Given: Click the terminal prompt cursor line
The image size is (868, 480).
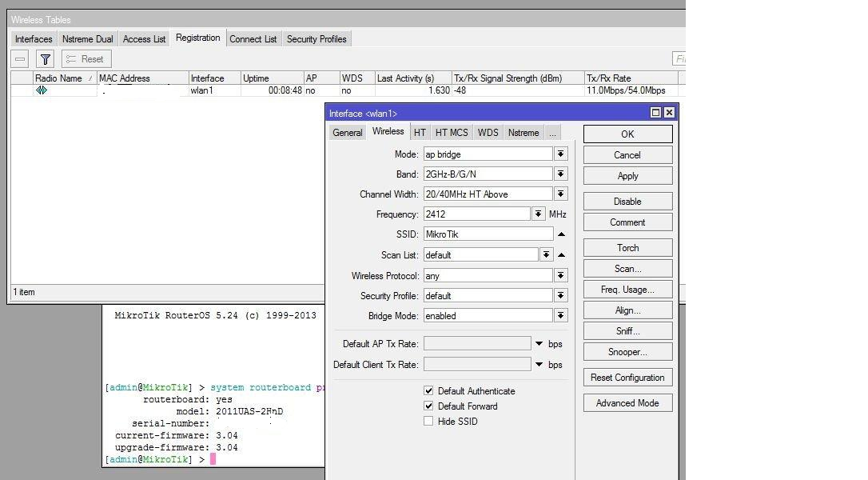Looking at the screenshot, I should click(161, 459).
